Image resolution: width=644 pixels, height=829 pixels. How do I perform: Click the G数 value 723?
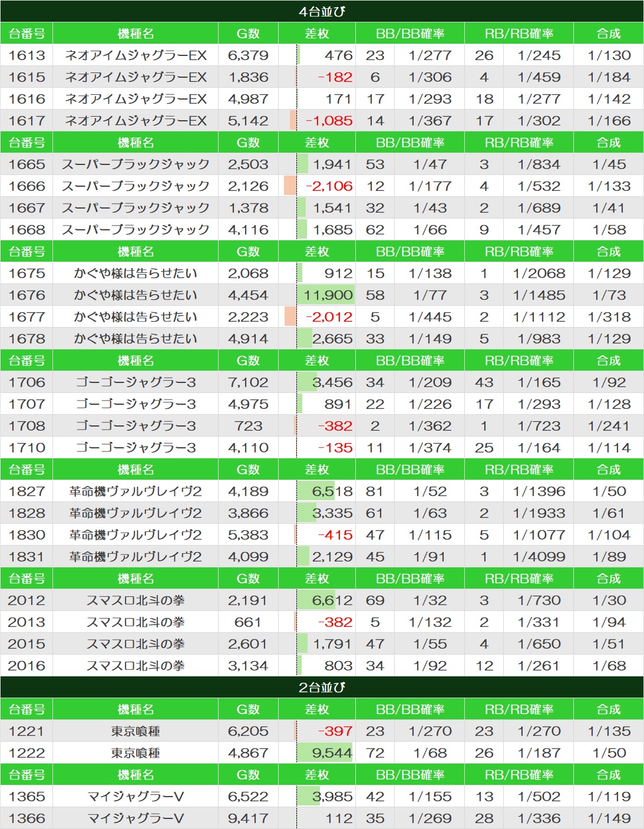pyautogui.click(x=248, y=426)
